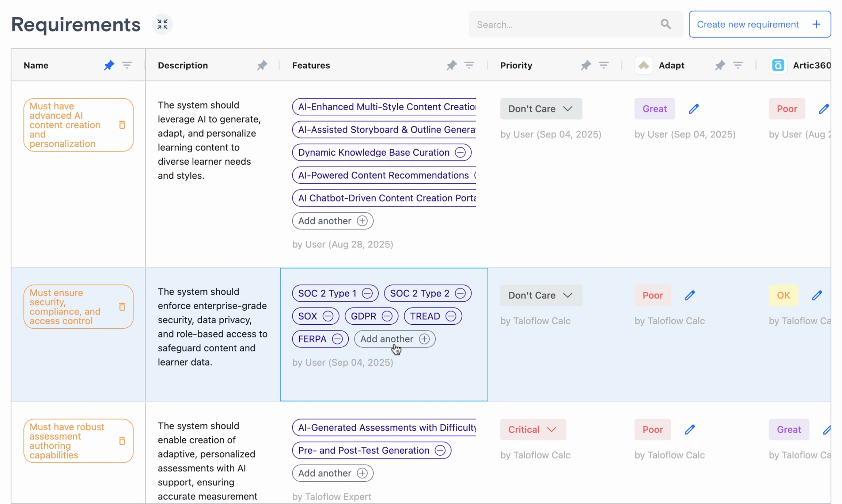Expand the first row Don't Care priority dropdown
The image size is (842, 504).
(x=541, y=109)
